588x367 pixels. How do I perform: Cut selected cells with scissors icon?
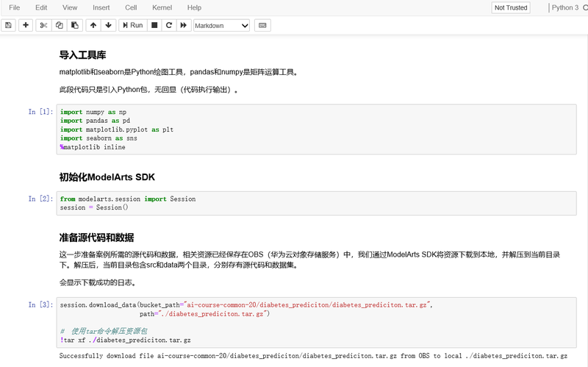(43, 25)
